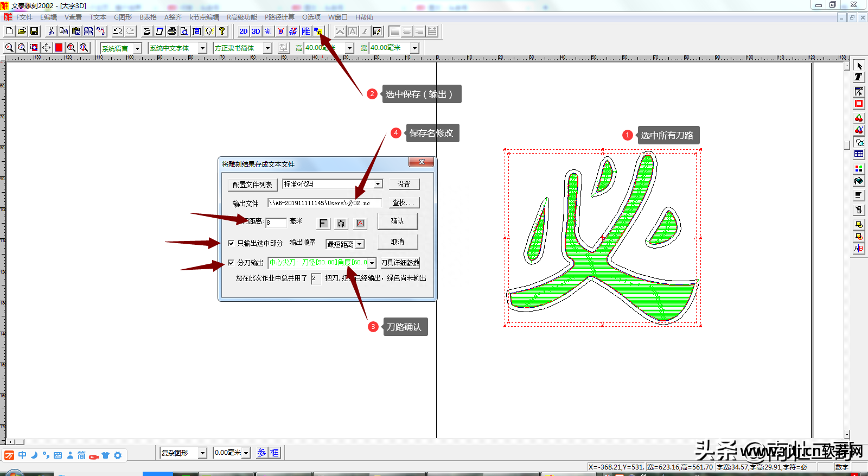Click the save floppy disk icon

tap(34, 31)
